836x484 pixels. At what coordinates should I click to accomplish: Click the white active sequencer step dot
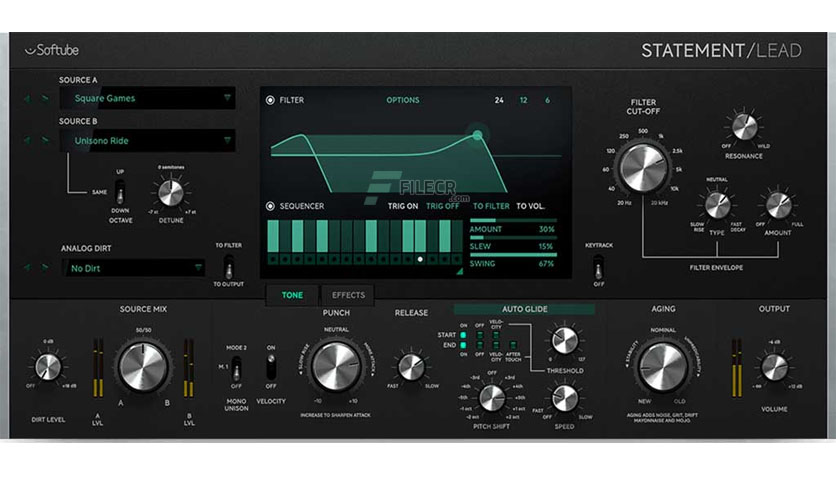(420, 260)
